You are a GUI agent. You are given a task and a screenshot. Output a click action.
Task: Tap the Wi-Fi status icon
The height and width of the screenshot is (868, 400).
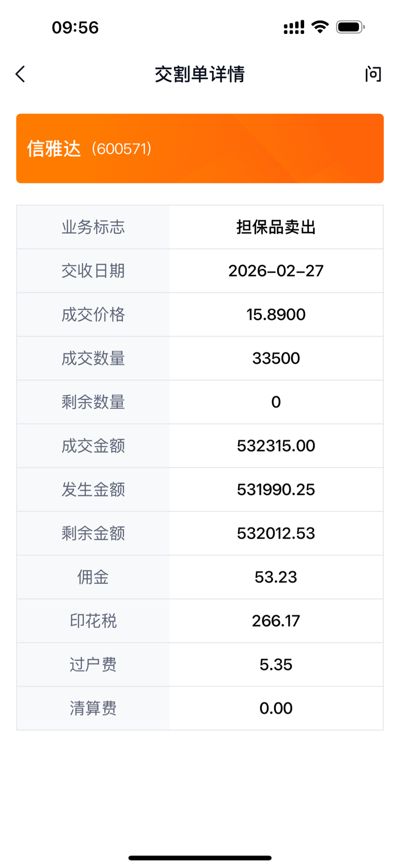tap(320, 27)
